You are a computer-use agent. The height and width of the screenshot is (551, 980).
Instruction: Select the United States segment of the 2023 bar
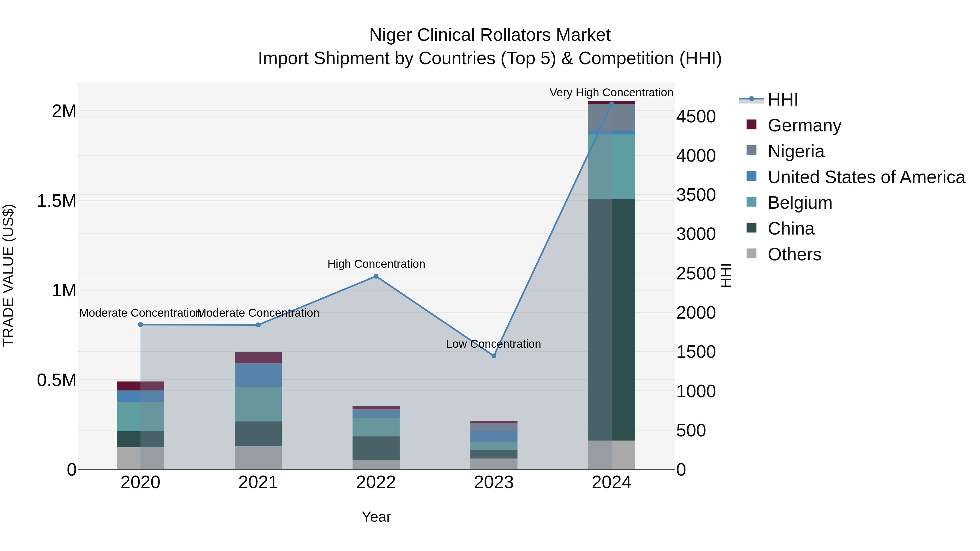click(494, 436)
